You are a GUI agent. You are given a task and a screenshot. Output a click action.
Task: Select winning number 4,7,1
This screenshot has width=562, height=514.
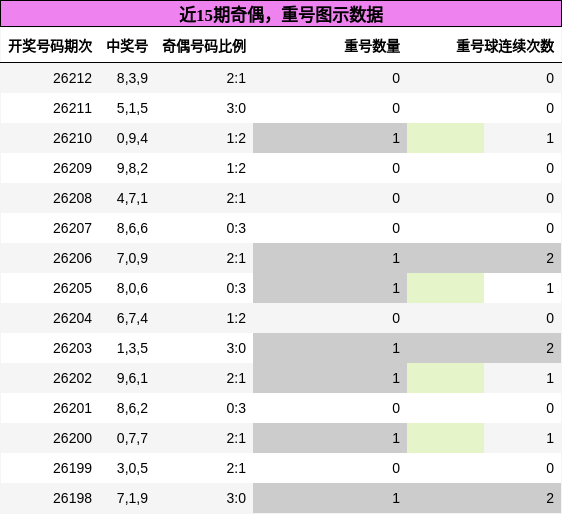coord(132,198)
